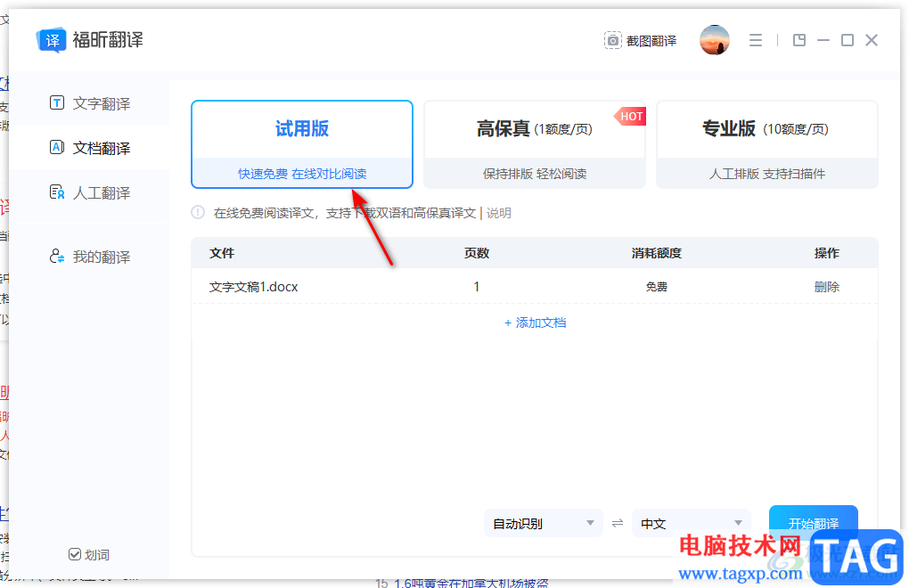Click the 消耗额度 column header

(656, 253)
